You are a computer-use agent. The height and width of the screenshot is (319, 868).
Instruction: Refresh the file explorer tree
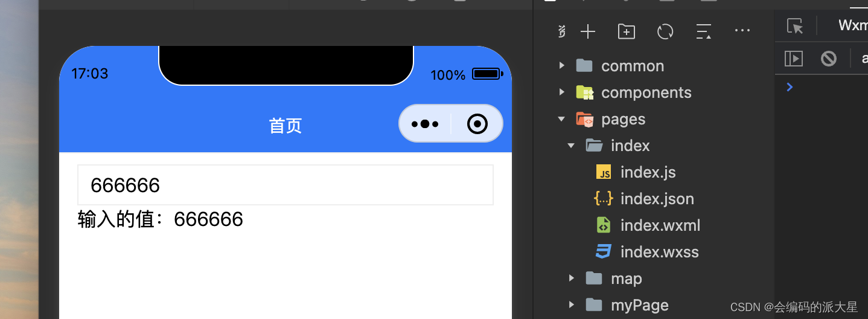point(665,32)
